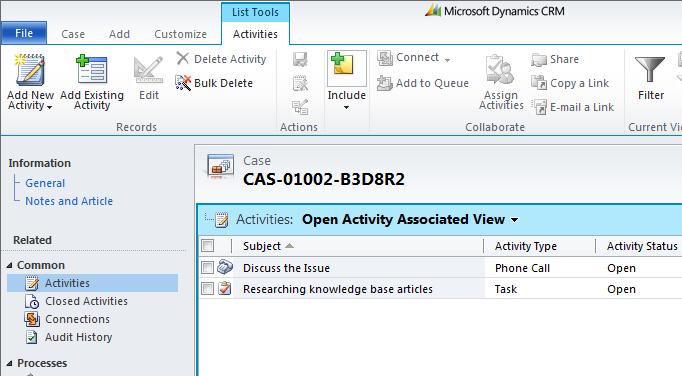Click the List Tools contextual tab header

point(255,12)
